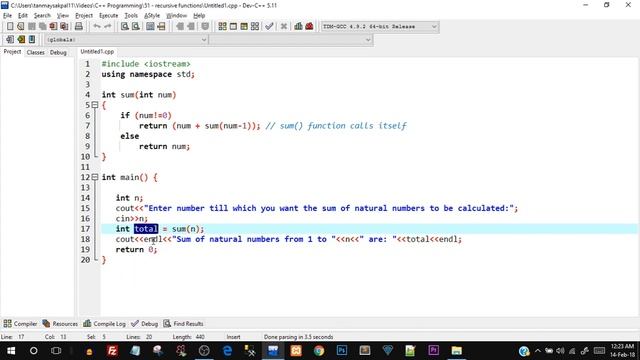Switch to the Project side panel tab
Screen dimensions: 640x360
12,52
